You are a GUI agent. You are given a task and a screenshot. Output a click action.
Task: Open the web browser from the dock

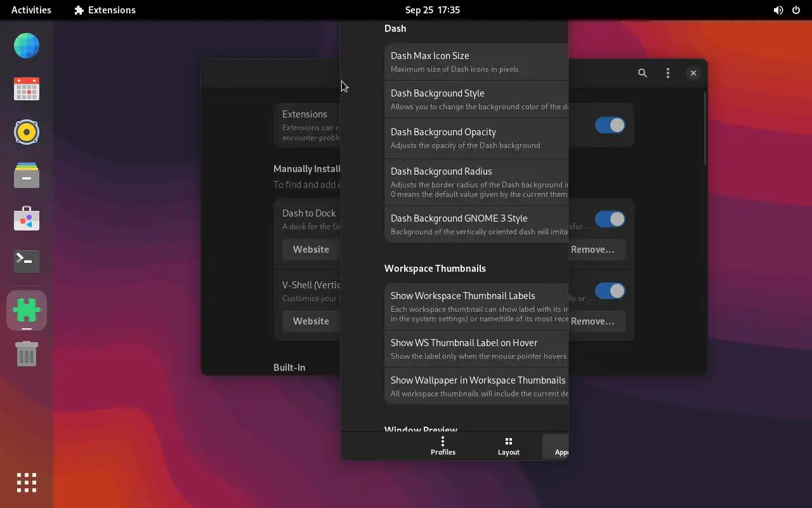pos(27,46)
